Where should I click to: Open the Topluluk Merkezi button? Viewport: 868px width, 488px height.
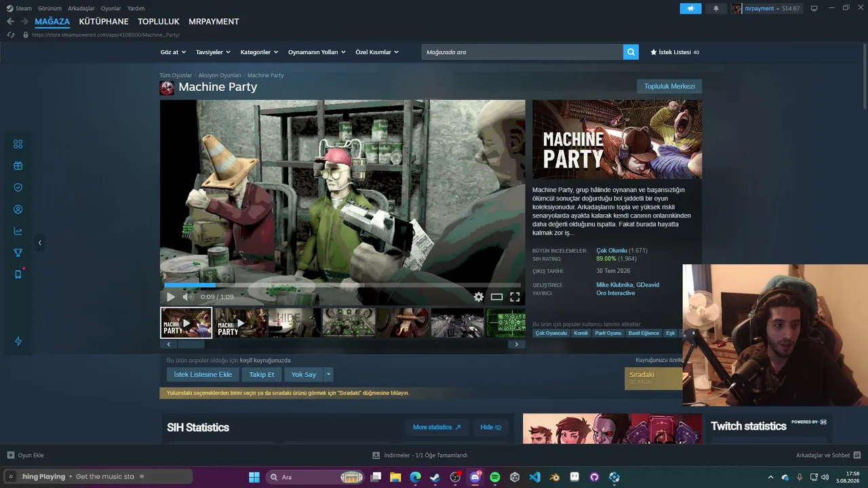click(x=669, y=86)
